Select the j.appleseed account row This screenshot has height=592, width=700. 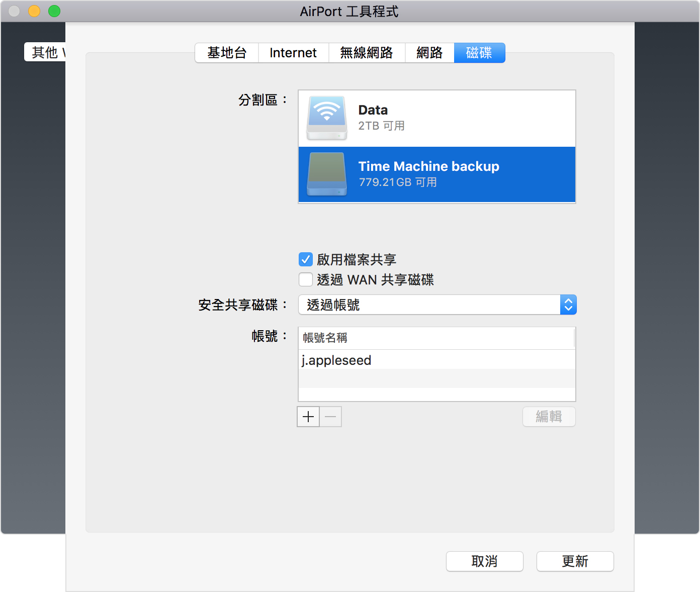click(x=437, y=360)
